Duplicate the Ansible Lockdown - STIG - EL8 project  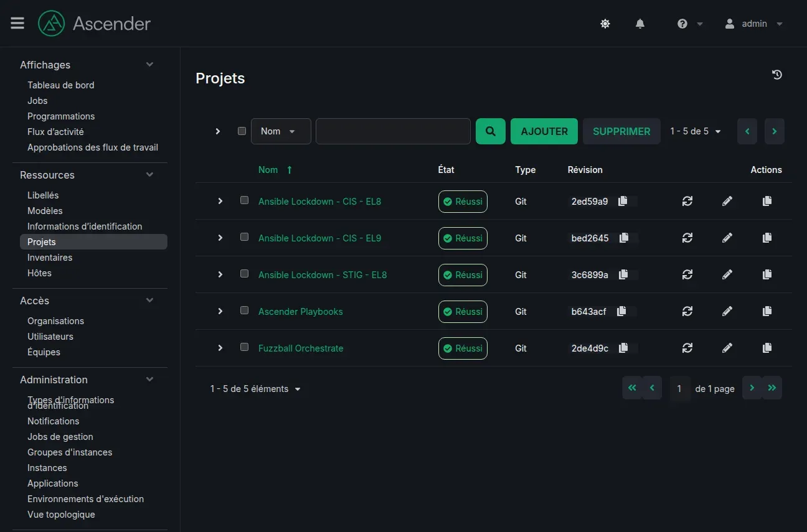pyautogui.click(x=767, y=274)
